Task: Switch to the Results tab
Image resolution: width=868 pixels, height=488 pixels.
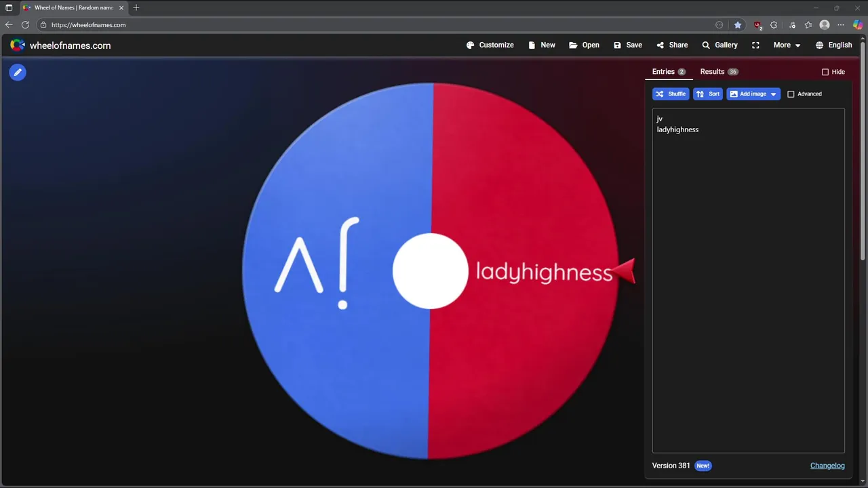Action: coord(719,72)
